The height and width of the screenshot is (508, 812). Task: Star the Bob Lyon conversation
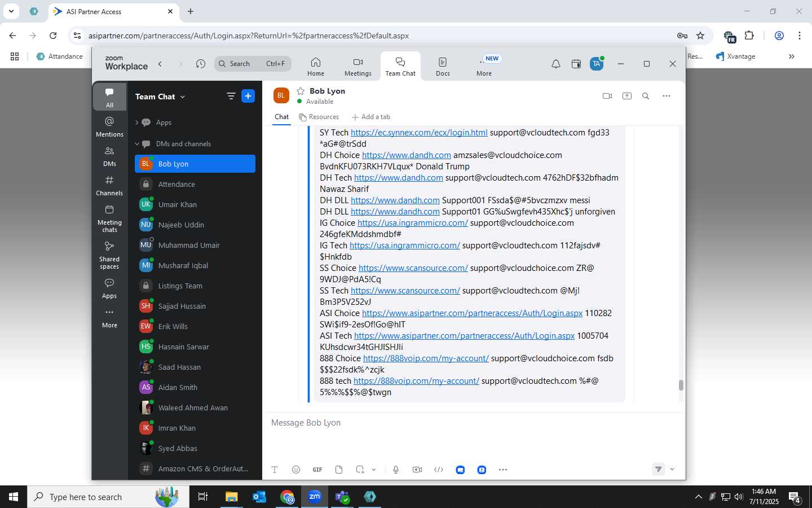tap(301, 91)
